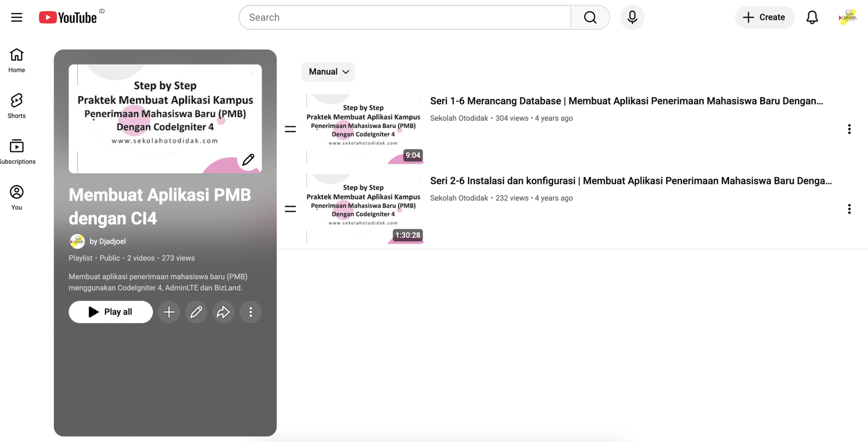The height and width of the screenshot is (442, 868).
Task: Click Play all button
Action: [x=111, y=312]
